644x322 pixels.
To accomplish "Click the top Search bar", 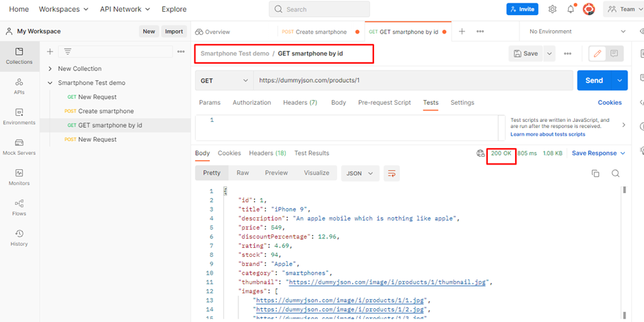I will 319,9.
